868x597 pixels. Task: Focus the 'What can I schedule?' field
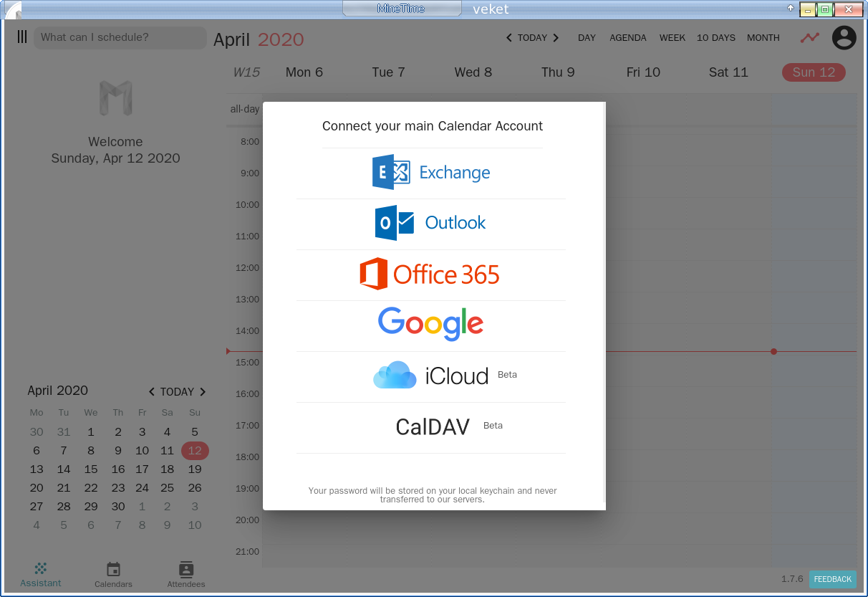120,37
